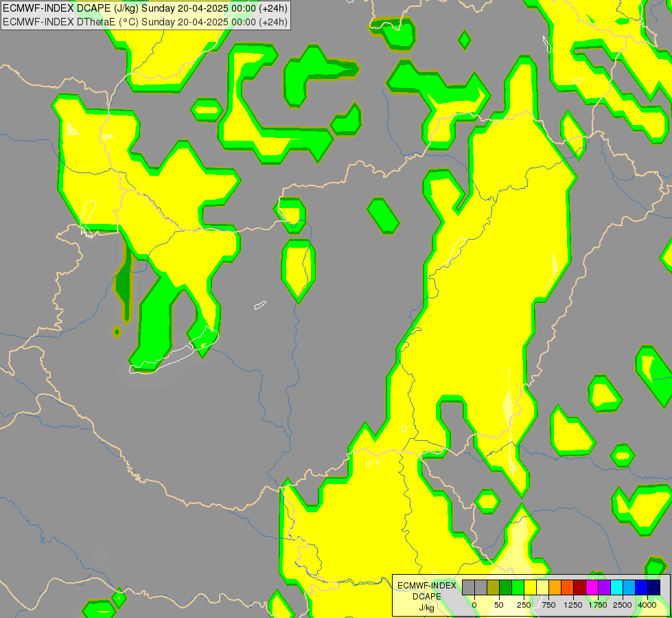
Task: Select the purple legend swatch
Action: (x=604, y=587)
